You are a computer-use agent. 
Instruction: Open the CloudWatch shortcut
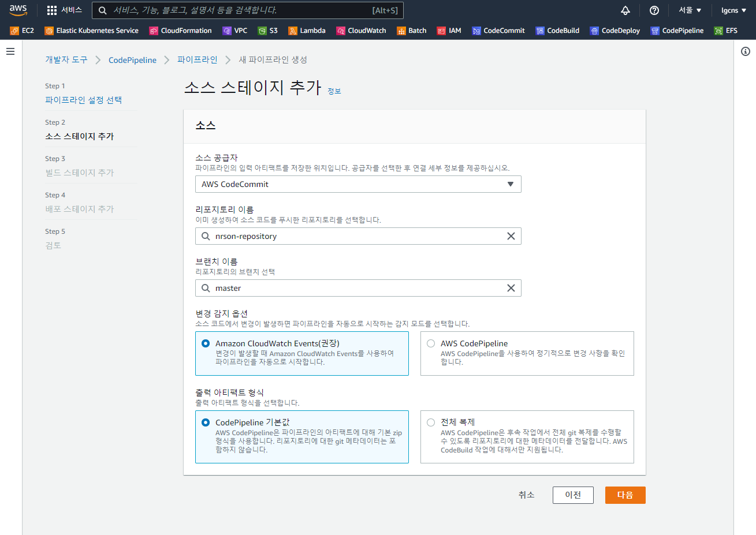361,31
